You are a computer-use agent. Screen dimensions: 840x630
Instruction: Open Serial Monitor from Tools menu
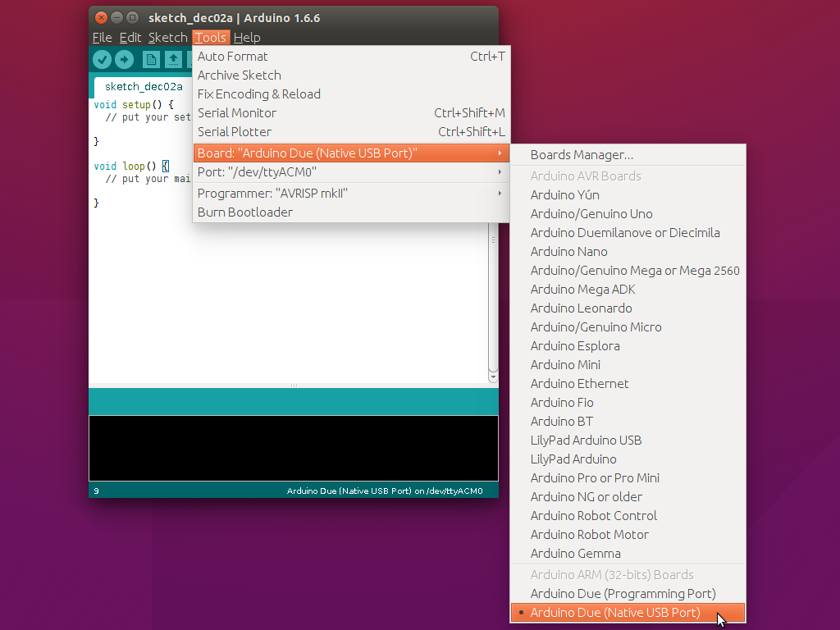351,112
